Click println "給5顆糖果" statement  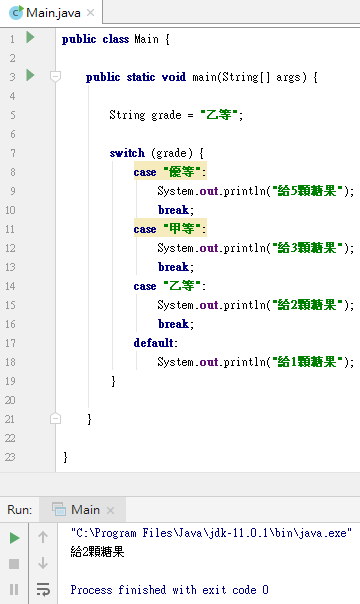[255, 191]
